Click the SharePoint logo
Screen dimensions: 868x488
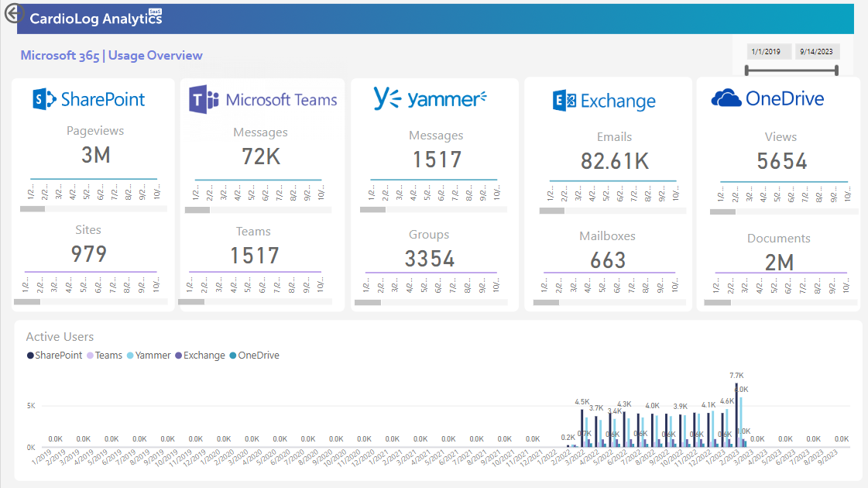pyautogui.click(x=88, y=99)
